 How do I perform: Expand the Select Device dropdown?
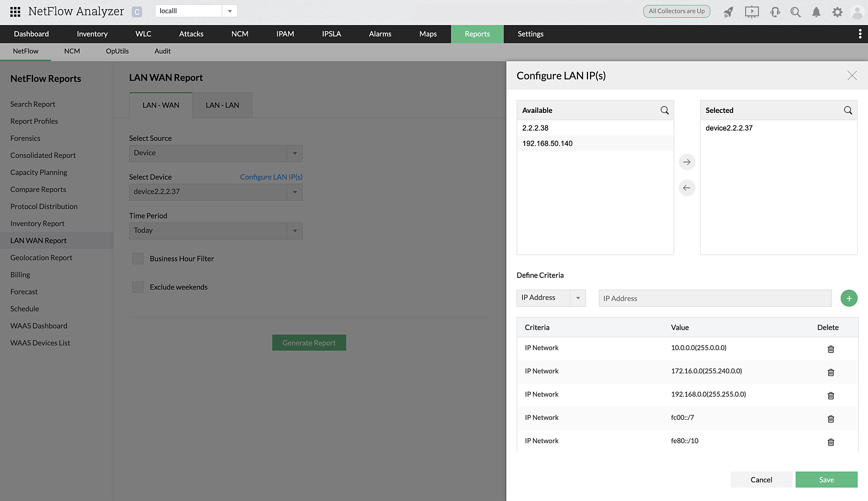coord(294,191)
